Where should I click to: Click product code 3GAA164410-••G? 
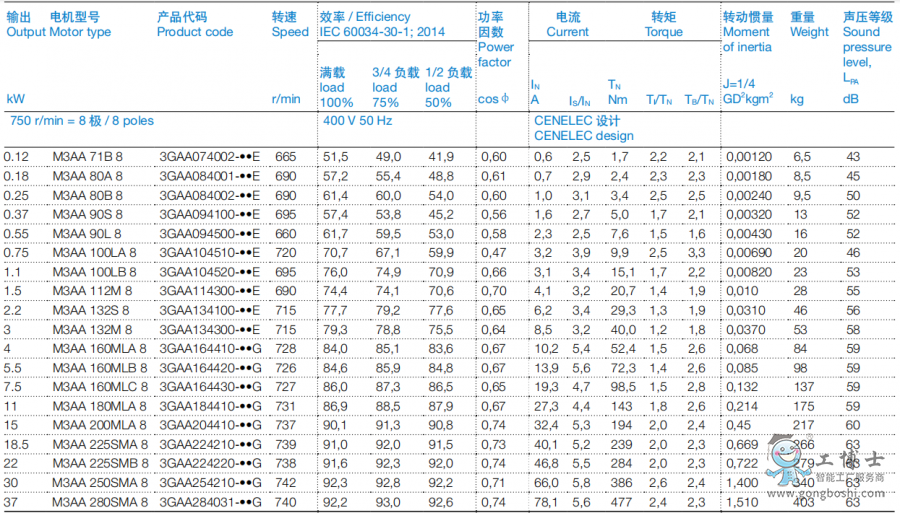[209, 348]
